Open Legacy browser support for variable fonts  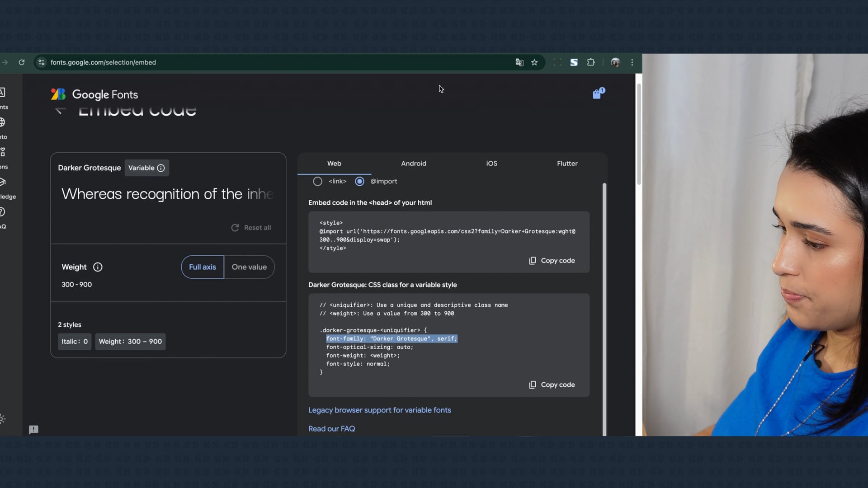(x=379, y=410)
